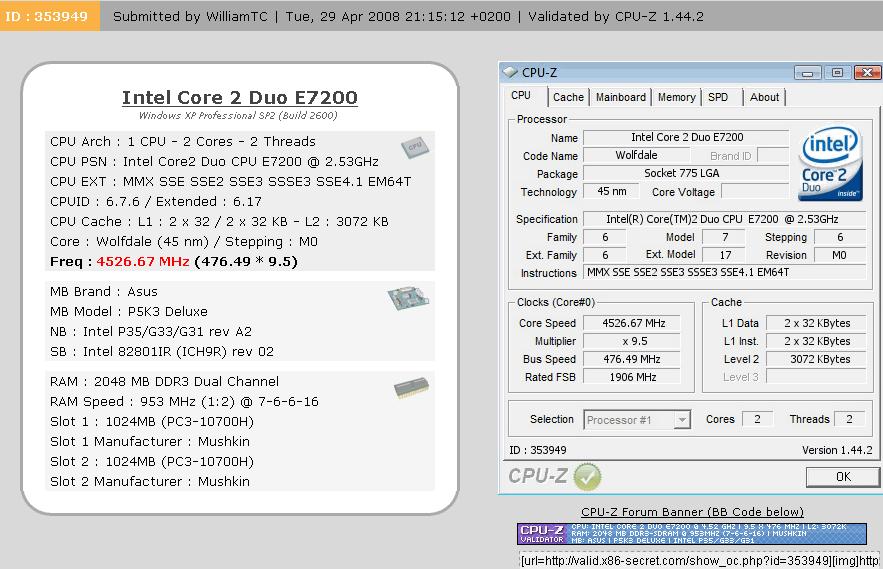This screenshot has height=569, width=883.
Task: Click the Specification field in CPU-Z
Action: coord(725,219)
